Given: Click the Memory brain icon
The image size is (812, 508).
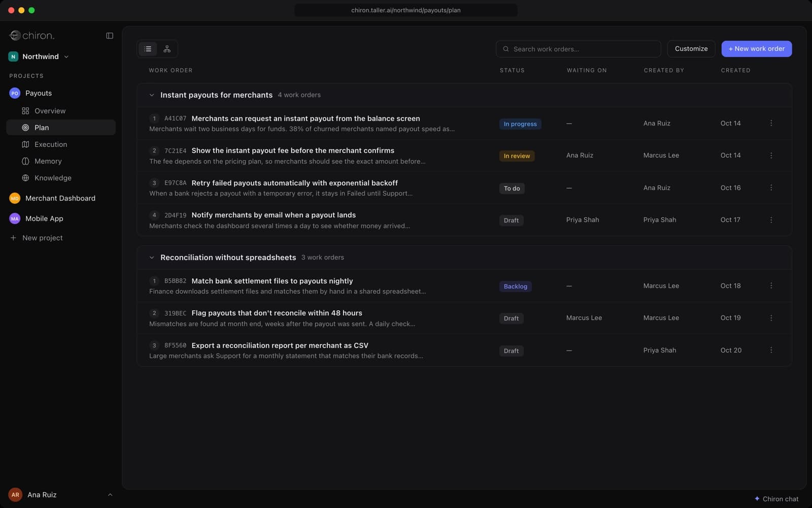Looking at the screenshot, I should 25,161.
